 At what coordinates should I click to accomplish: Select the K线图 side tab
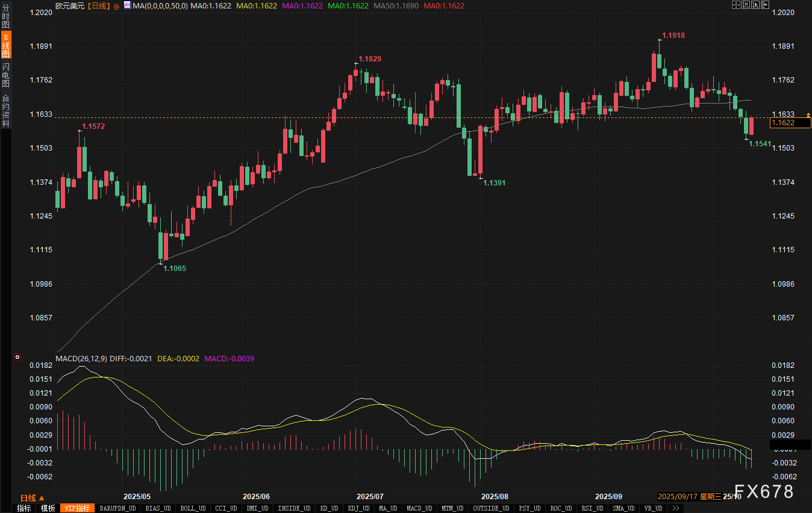tap(5, 46)
